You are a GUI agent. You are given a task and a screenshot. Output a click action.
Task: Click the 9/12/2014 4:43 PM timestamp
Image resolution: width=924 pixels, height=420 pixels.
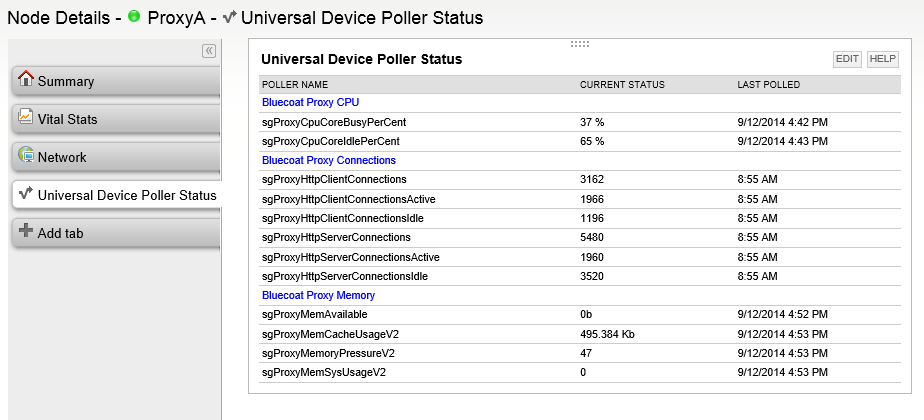(x=783, y=141)
